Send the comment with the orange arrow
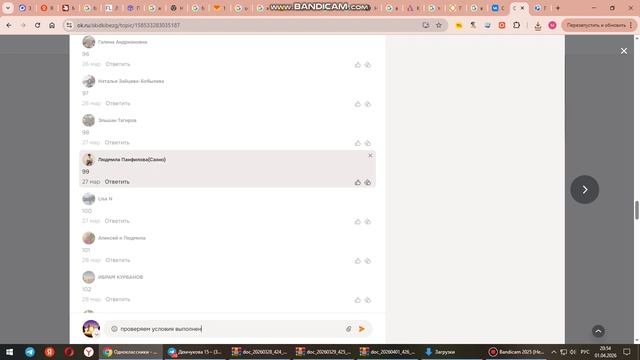This screenshot has height=360, width=640. coord(362,329)
